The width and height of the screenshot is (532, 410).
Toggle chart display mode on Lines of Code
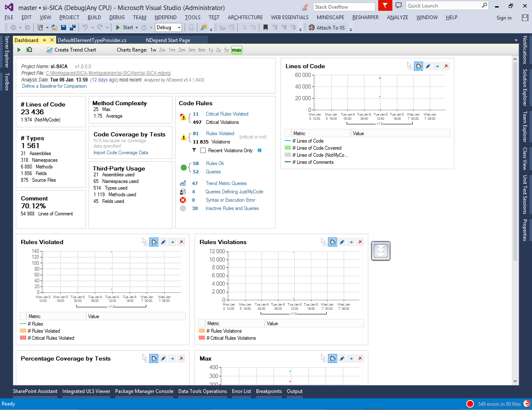point(419,66)
